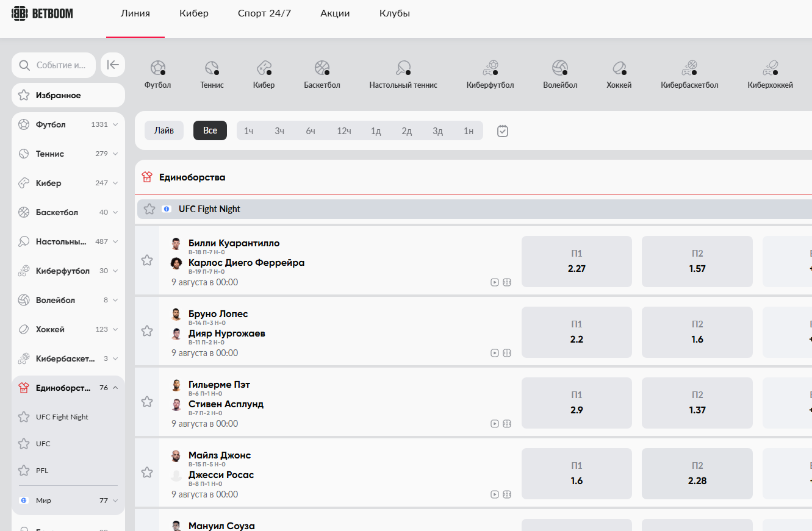Star the PFL league in the sidebar

click(x=24, y=471)
